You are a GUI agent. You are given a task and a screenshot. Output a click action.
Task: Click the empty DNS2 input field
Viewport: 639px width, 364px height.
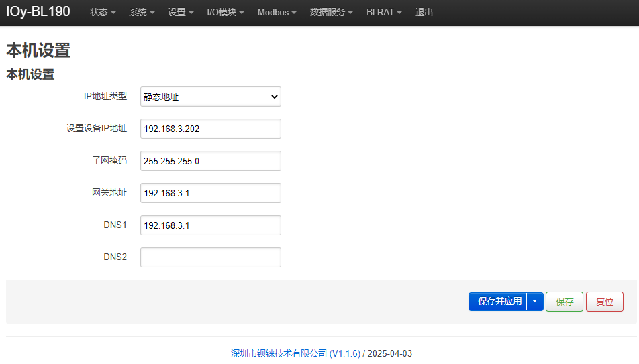pyautogui.click(x=211, y=257)
